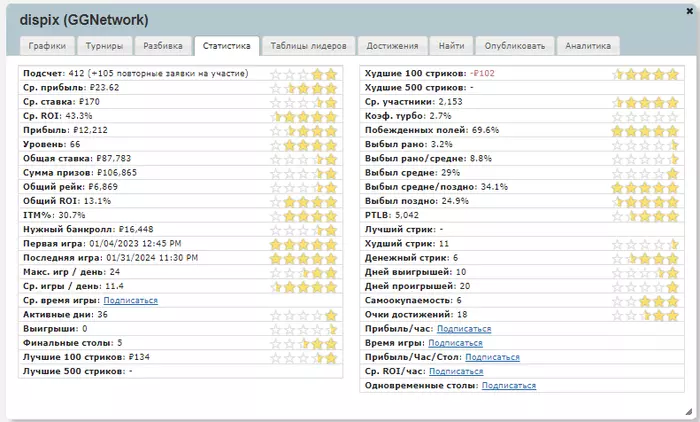
Task: Click the star rating for Лучшие 100 стриков
Action: 303,358
